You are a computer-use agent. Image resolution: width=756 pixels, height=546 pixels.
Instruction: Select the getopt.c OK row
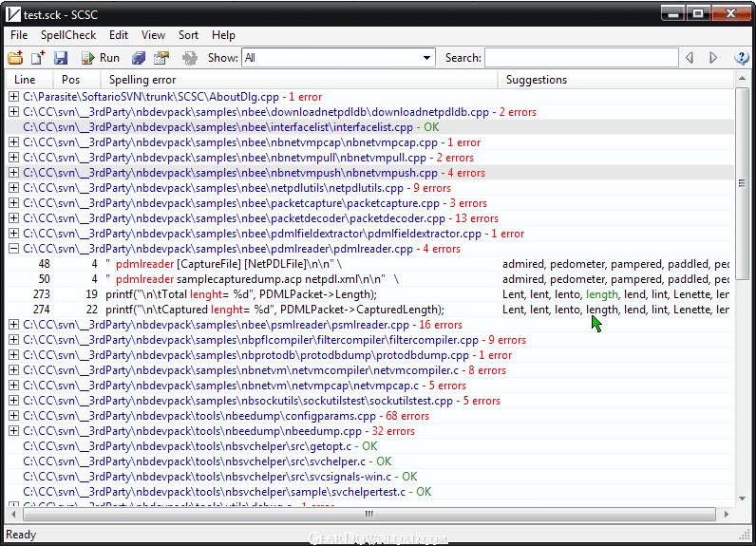(369, 446)
